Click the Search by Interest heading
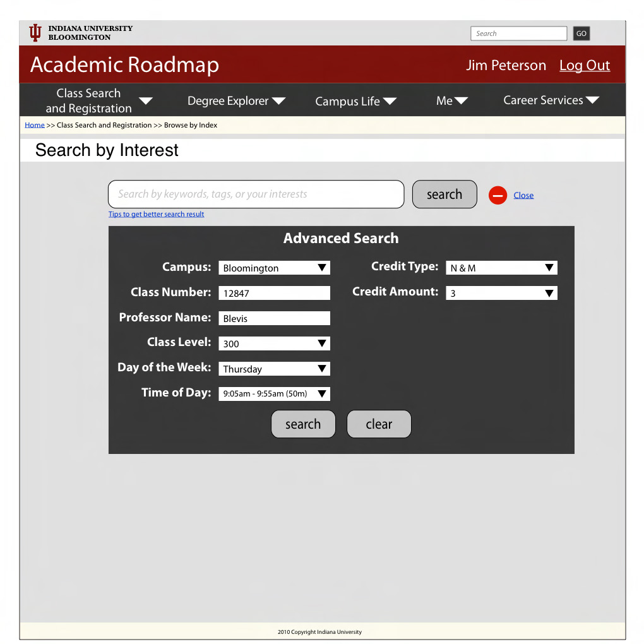The width and height of the screenshot is (644, 644). pos(107,150)
